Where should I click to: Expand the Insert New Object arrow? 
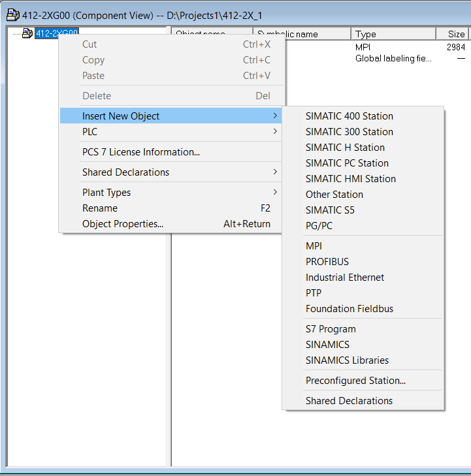pos(275,116)
